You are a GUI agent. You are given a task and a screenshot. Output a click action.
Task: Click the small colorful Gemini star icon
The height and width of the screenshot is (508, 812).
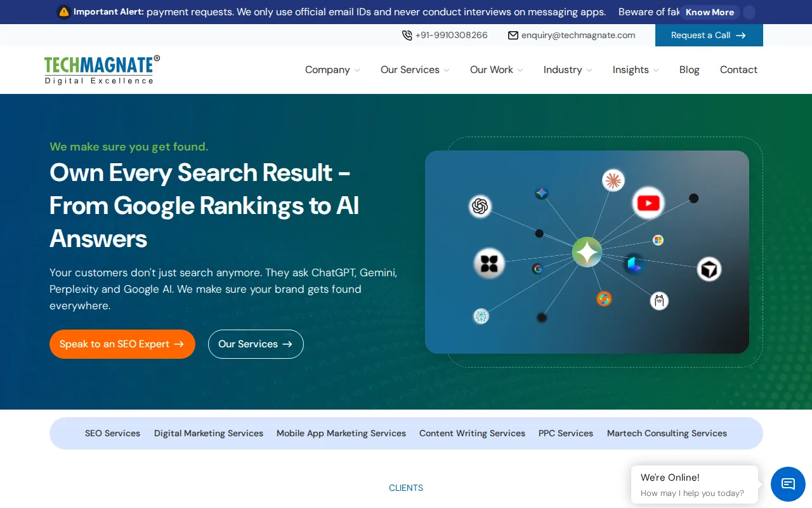[541, 194]
